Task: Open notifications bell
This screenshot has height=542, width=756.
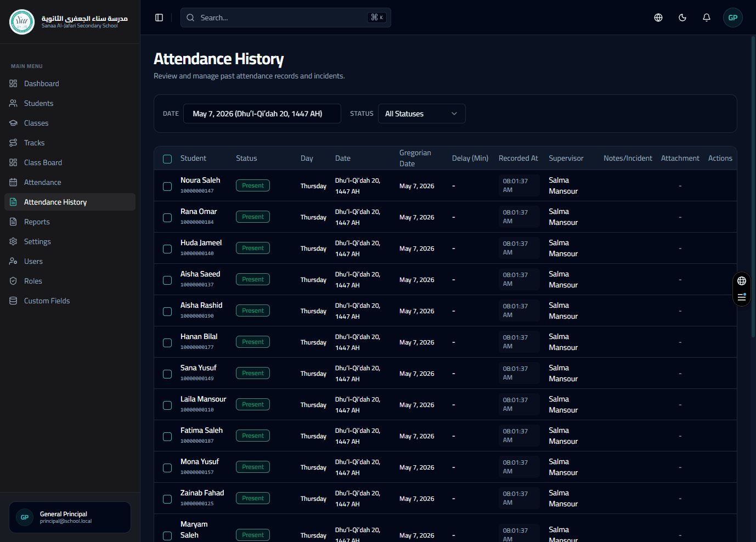Action: pyautogui.click(x=707, y=18)
